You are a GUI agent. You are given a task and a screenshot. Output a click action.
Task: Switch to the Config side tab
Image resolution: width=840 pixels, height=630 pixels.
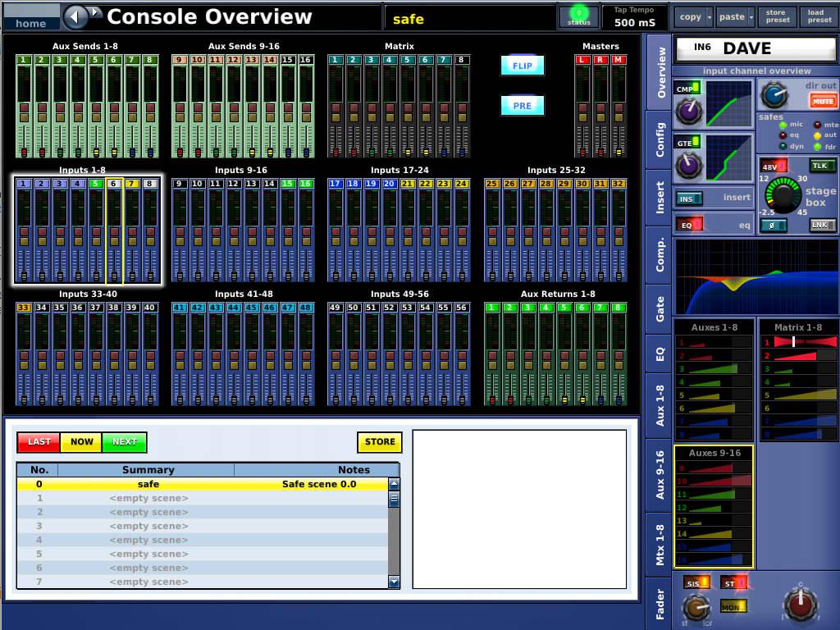pyautogui.click(x=660, y=140)
